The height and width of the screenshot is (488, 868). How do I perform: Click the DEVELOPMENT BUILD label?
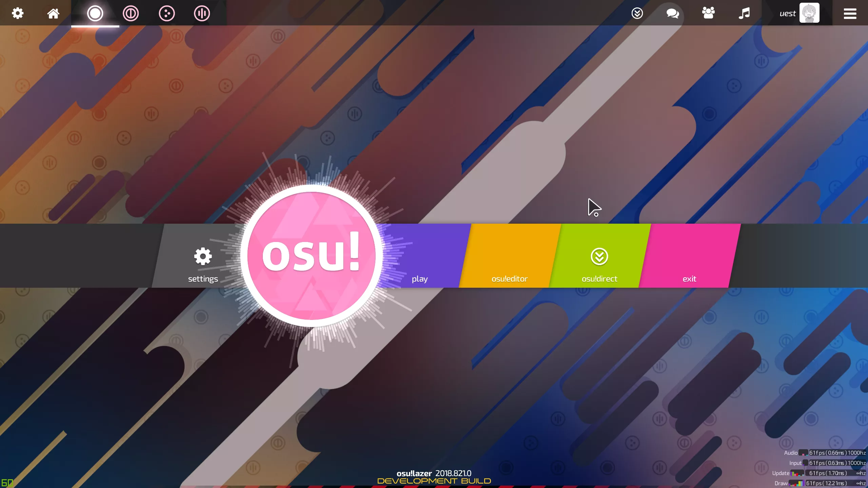pos(434,481)
